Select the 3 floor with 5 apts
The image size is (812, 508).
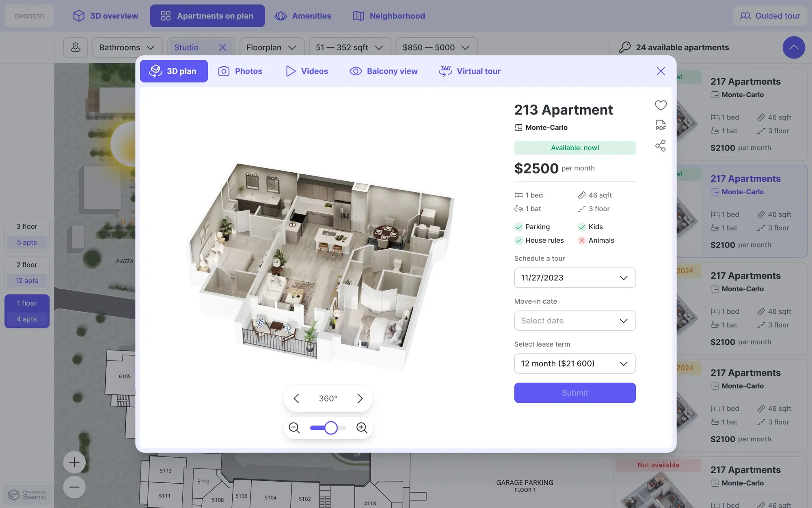(x=27, y=234)
